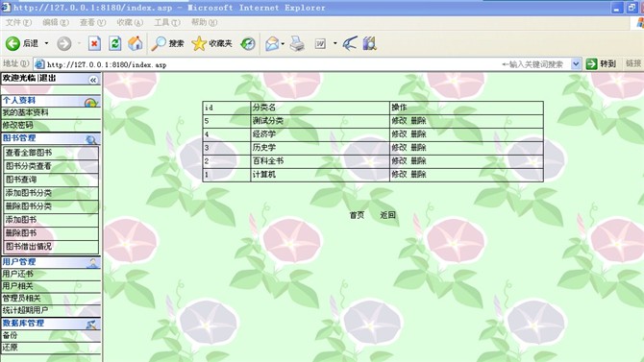Screen dimensions: 644x362
Task: Go to Home page icon
Action: click(x=136, y=43)
